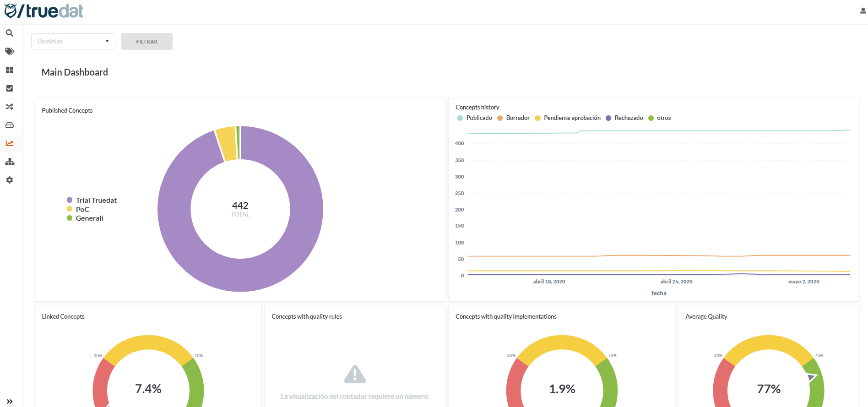This screenshot has height=407, width=868.
Task: Open the search icon in sidebar
Action: (x=9, y=33)
